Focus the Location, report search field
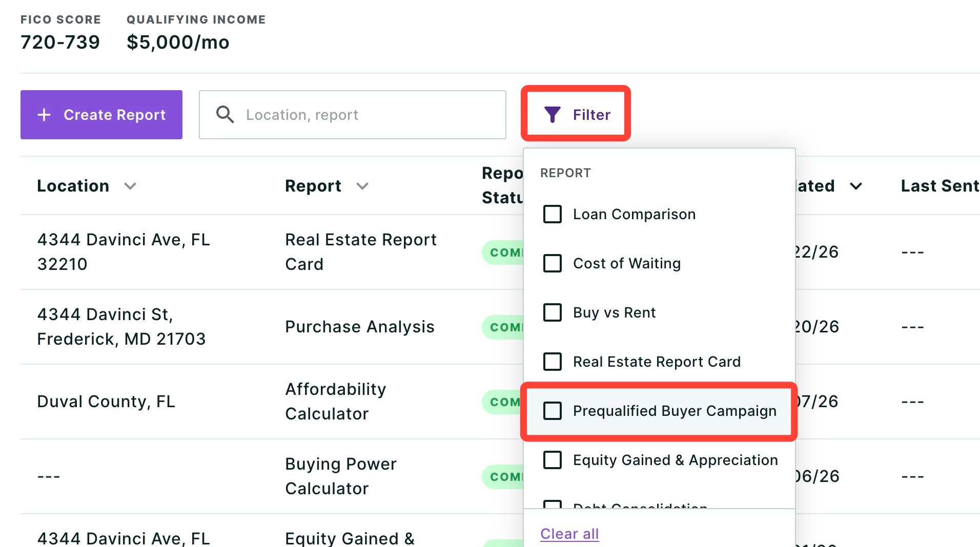Image resolution: width=980 pixels, height=547 pixels. (353, 115)
